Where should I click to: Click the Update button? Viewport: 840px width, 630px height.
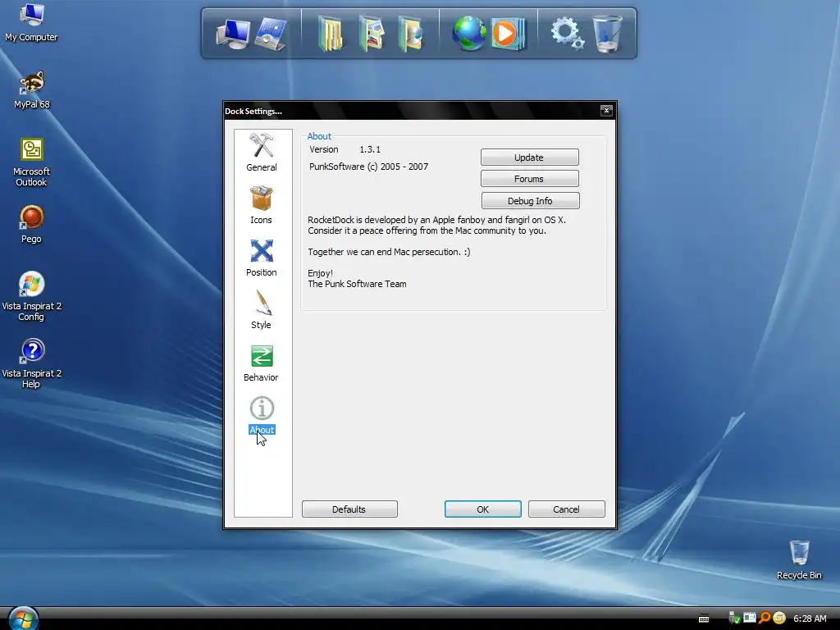[x=529, y=157]
